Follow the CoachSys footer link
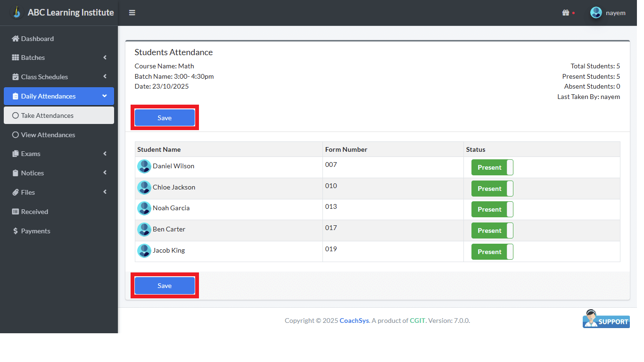 pyautogui.click(x=354, y=321)
